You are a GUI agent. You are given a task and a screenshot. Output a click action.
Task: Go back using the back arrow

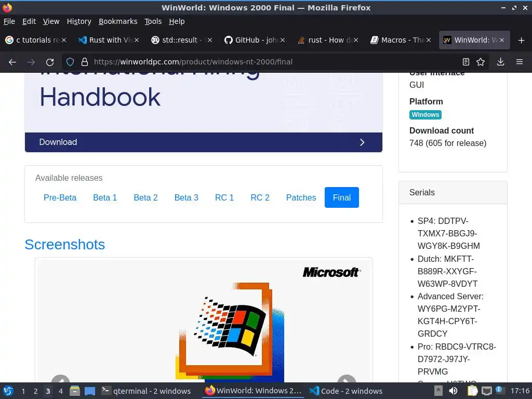pyautogui.click(x=12, y=62)
